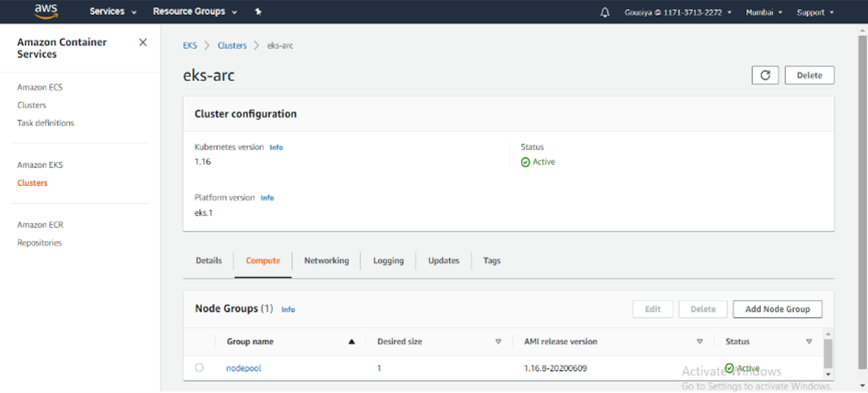Open Platform version Info link
This screenshot has height=393, width=868.
pyautogui.click(x=267, y=198)
